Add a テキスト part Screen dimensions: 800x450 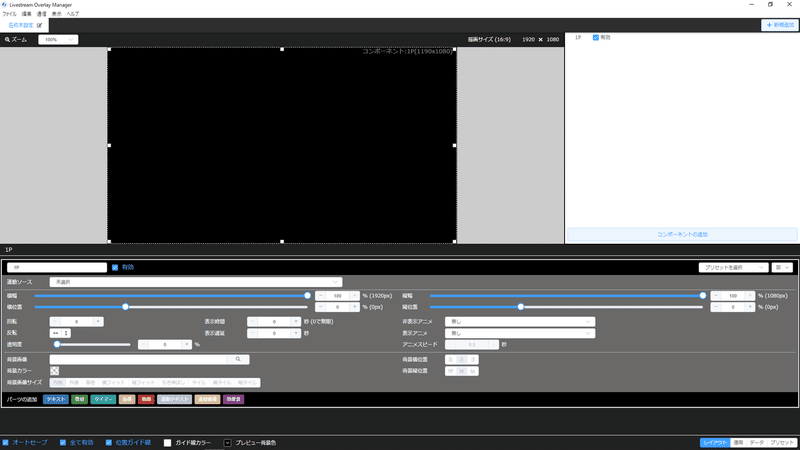(56, 399)
